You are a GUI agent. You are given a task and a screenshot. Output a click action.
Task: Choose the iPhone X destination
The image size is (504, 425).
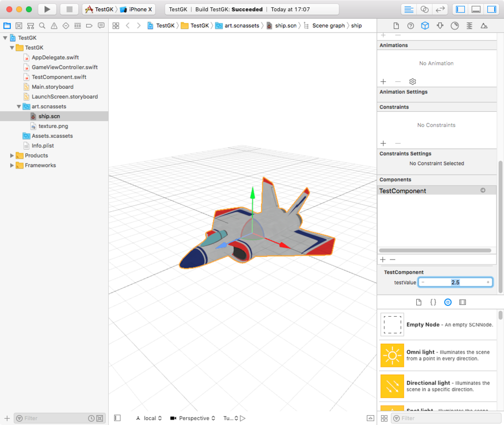(x=136, y=9)
